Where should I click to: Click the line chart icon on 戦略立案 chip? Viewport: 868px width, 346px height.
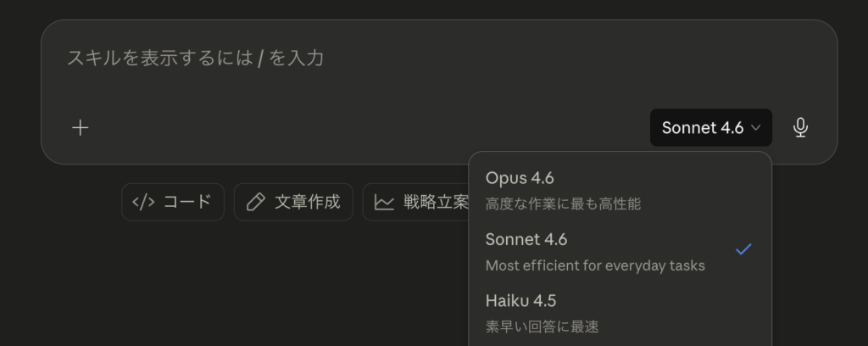coord(385,202)
